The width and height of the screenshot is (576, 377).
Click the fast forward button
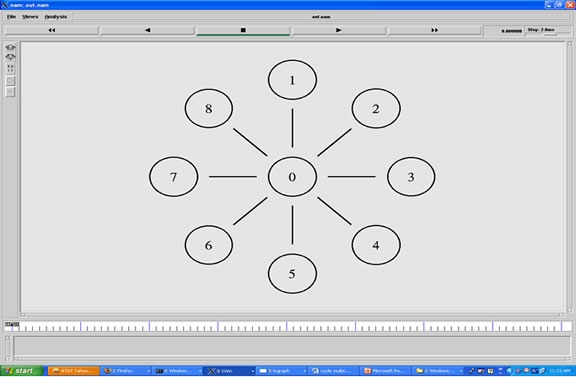coord(434,30)
